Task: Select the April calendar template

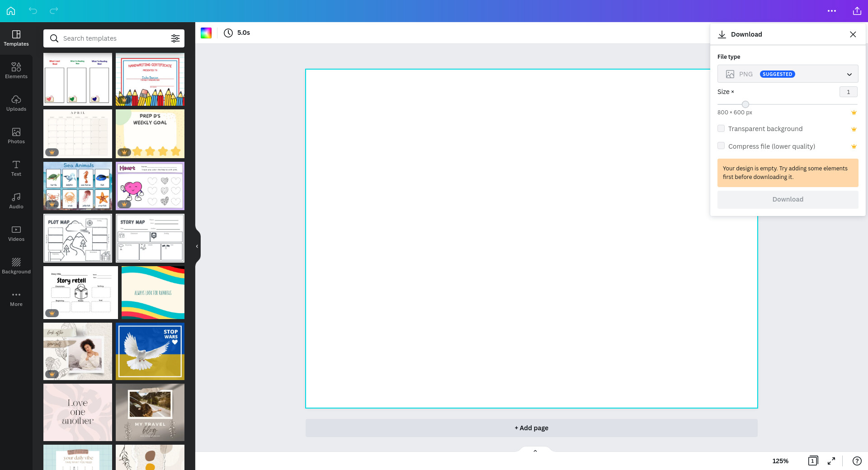Action: [78, 134]
